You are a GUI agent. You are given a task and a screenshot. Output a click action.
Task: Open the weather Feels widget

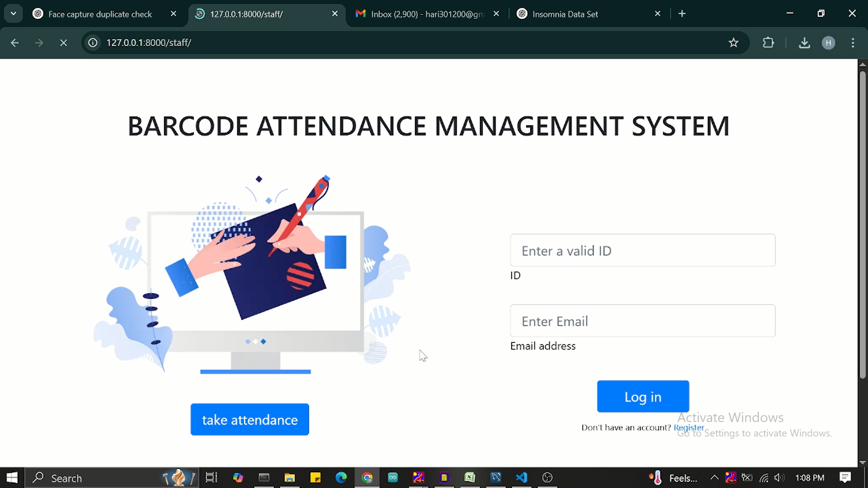point(674,478)
